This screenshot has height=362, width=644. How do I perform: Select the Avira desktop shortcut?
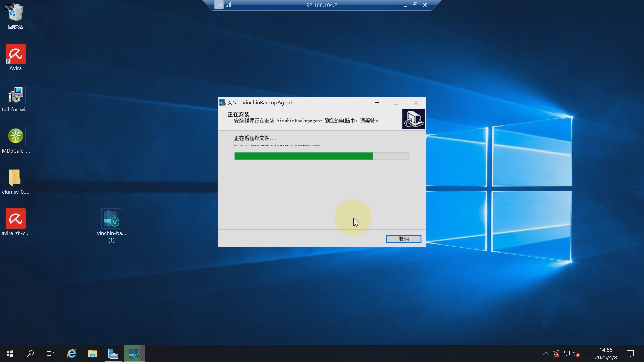[x=15, y=54]
